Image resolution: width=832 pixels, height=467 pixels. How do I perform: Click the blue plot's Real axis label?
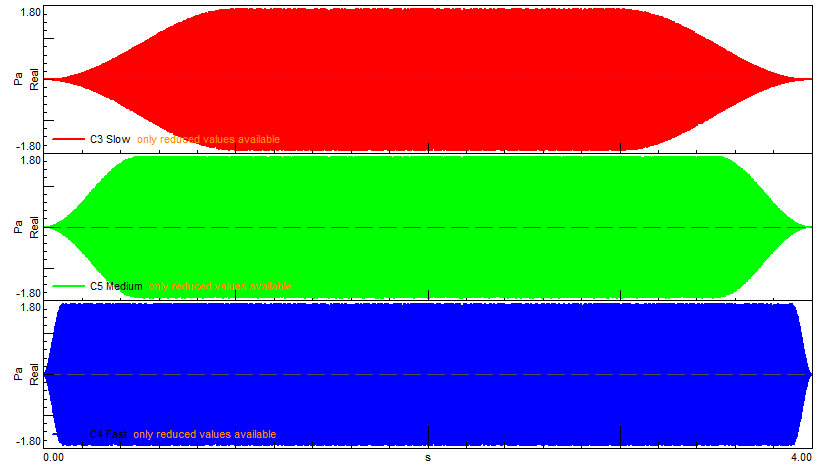point(33,375)
